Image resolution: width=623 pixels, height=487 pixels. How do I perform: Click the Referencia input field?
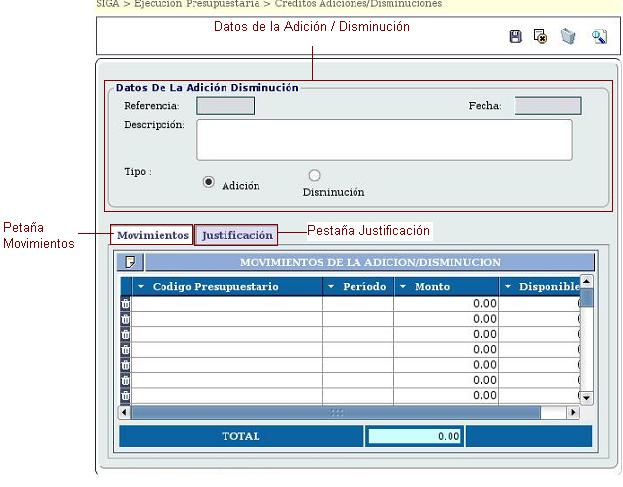(225, 106)
